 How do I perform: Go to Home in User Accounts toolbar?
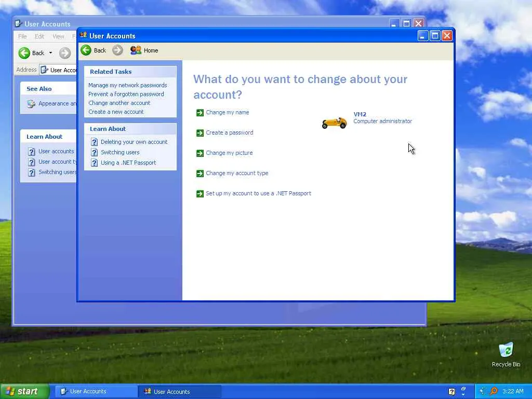144,50
